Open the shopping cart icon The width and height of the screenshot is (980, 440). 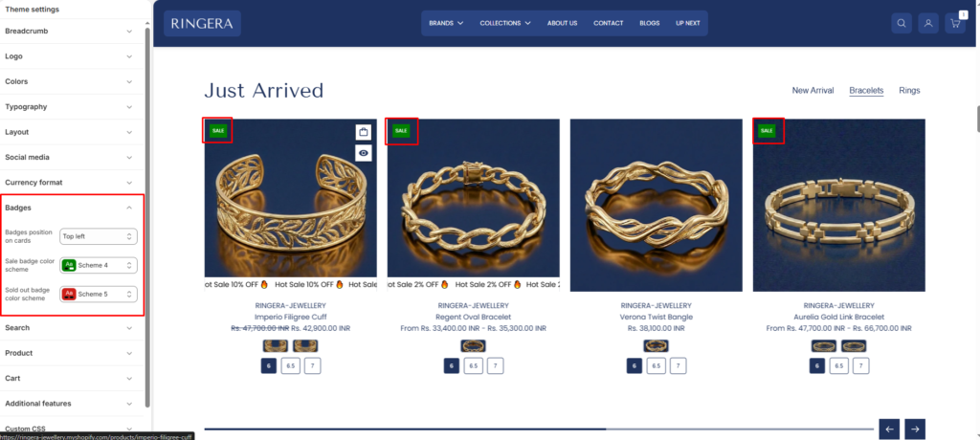point(955,23)
